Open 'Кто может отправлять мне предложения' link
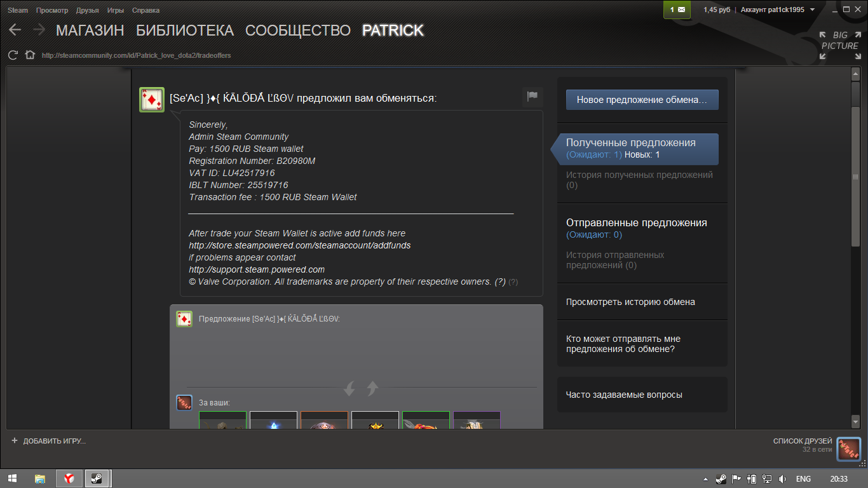 click(623, 344)
